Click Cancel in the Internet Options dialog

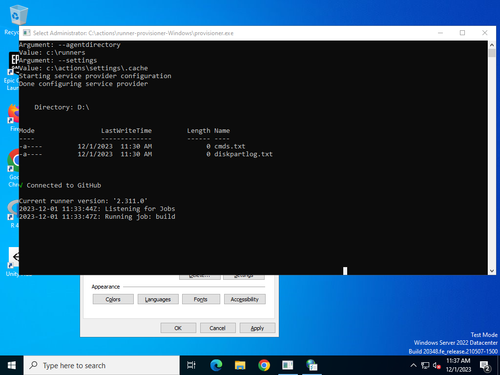[218, 328]
